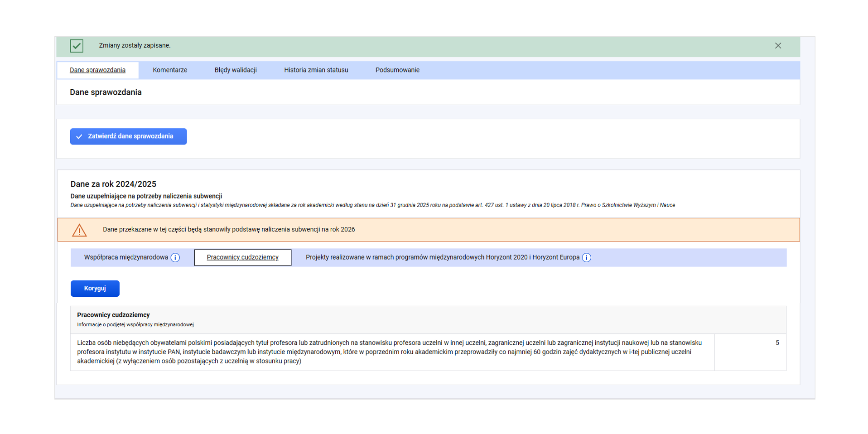
Task: Dismiss the 'Zmiany zostały zapisane' notification
Action: pyautogui.click(x=778, y=46)
